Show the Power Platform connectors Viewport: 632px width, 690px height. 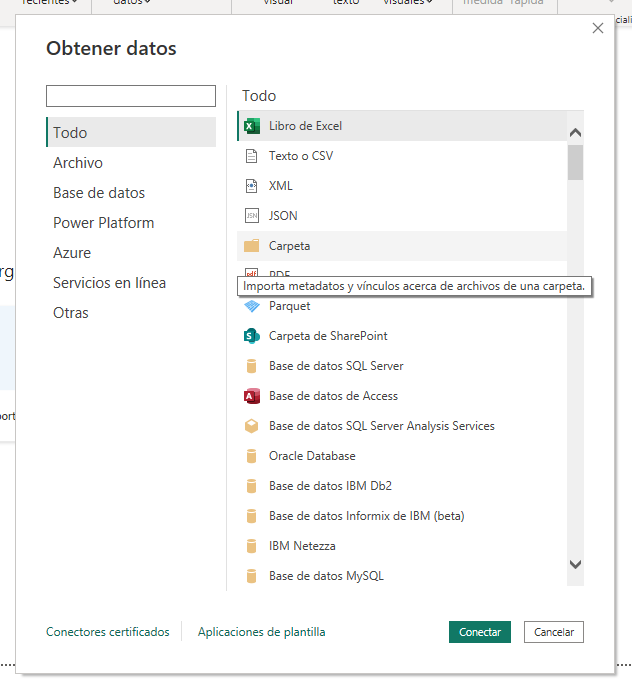coord(104,223)
